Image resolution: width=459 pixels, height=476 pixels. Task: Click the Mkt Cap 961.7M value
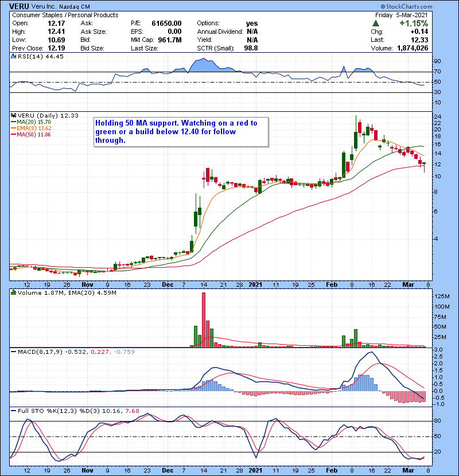(x=170, y=40)
